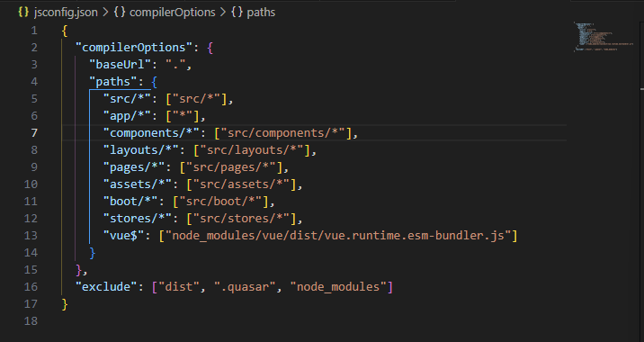The height and width of the screenshot is (342, 644).
Task: Click the "vue$" key text
Action: 123,236
